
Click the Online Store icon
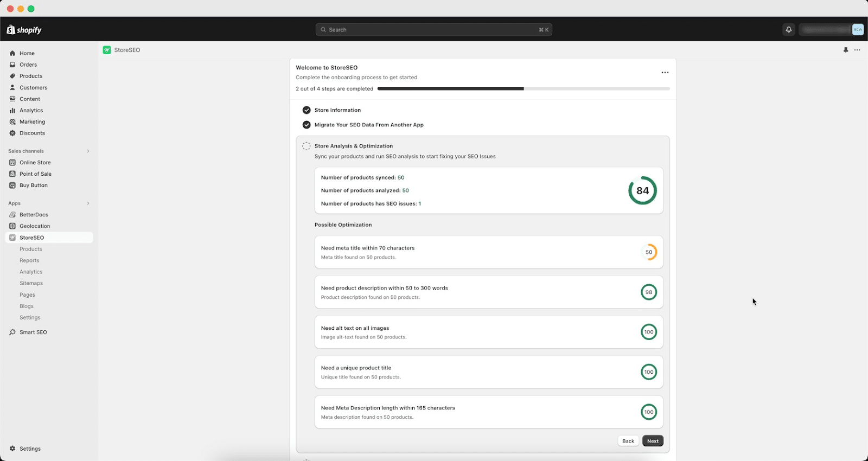pos(12,162)
